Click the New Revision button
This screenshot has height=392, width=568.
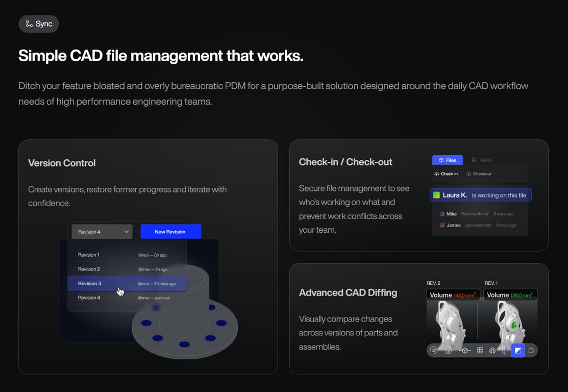click(170, 231)
